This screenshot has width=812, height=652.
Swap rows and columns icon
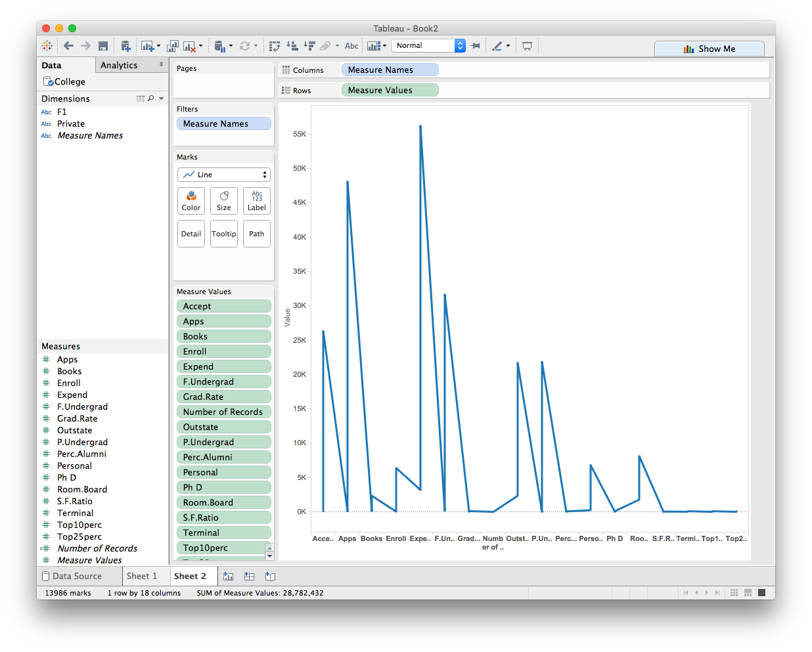pos(275,46)
